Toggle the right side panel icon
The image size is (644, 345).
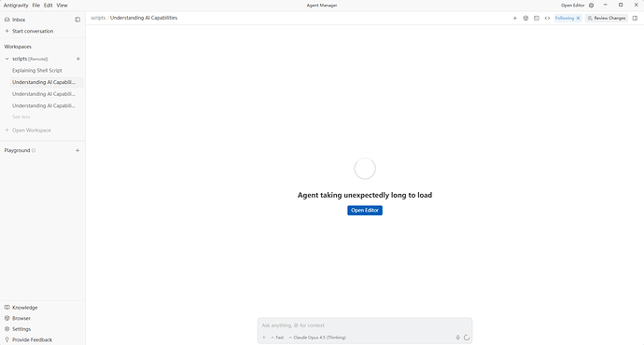pyautogui.click(x=635, y=18)
